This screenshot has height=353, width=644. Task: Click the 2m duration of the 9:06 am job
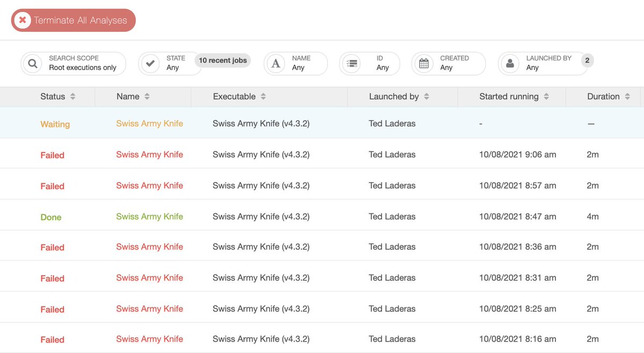593,155
